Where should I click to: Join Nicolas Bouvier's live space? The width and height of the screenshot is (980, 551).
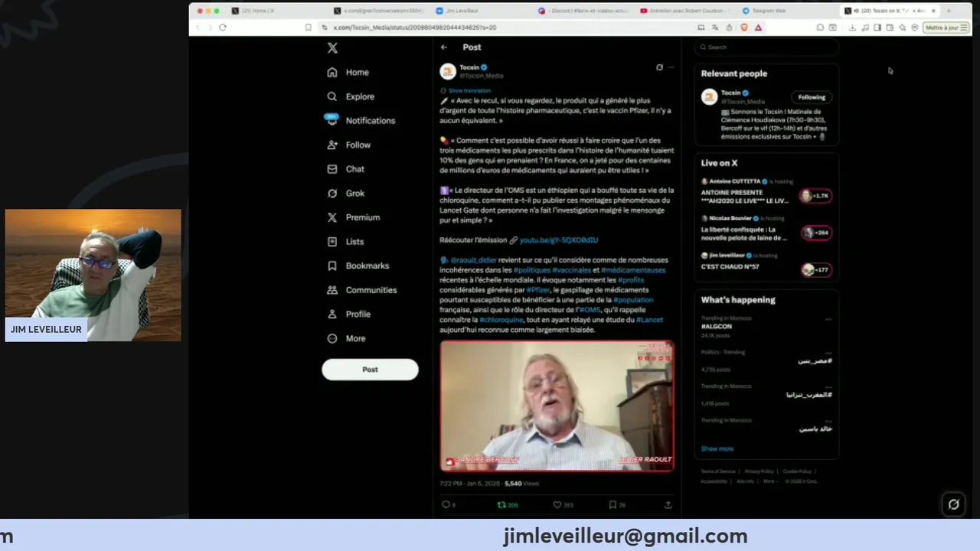[816, 233]
